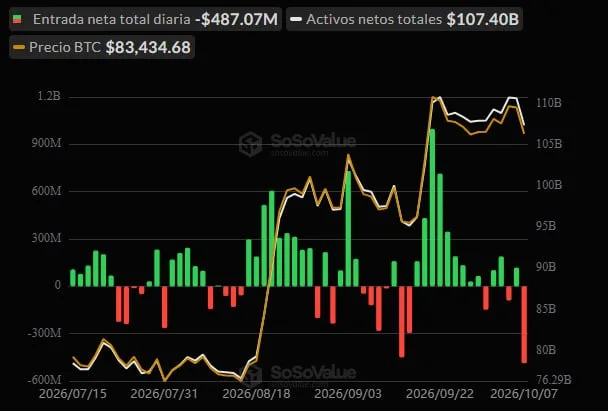
Task: Click the 0 baseline axis label
Action: pyautogui.click(x=58, y=285)
